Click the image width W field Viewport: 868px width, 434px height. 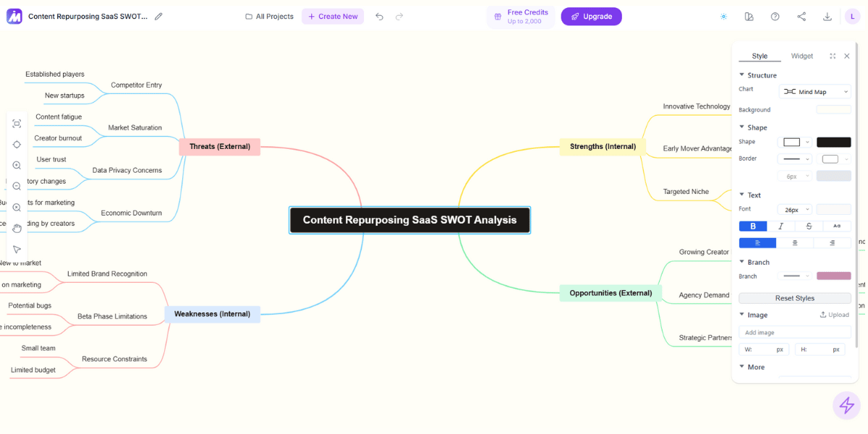click(765, 349)
